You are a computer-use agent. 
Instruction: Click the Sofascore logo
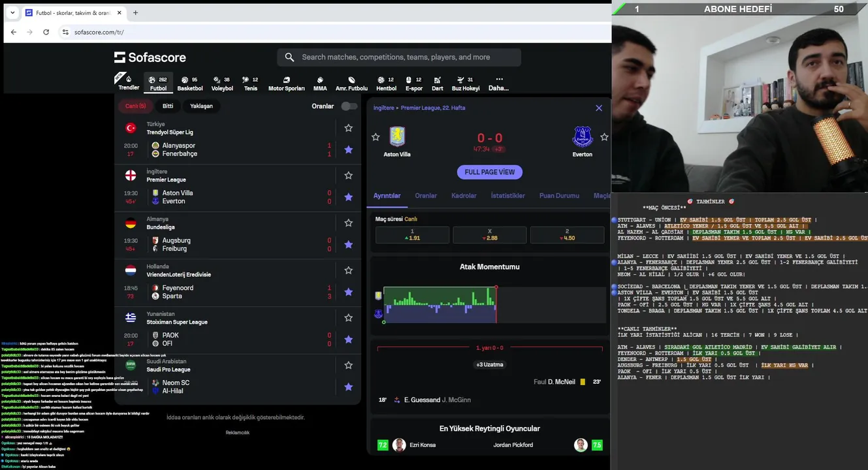tap(150, 57)
